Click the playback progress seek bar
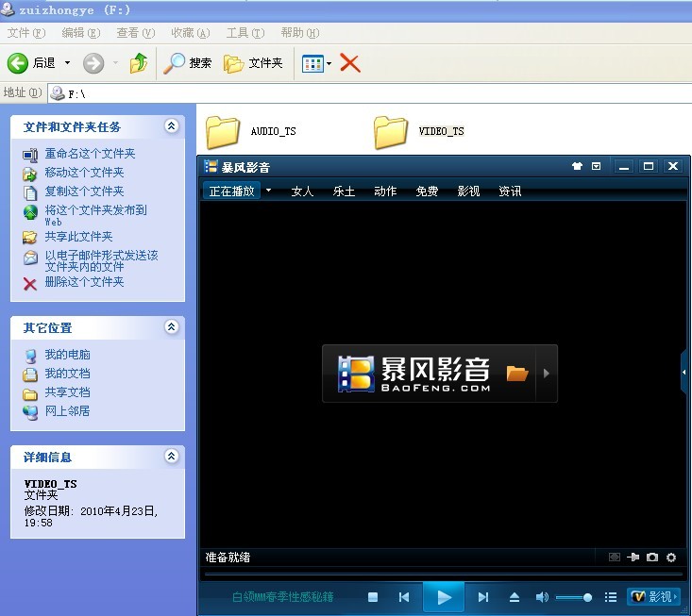The width and height of the screenshot is (692, 616). point(444,574)
